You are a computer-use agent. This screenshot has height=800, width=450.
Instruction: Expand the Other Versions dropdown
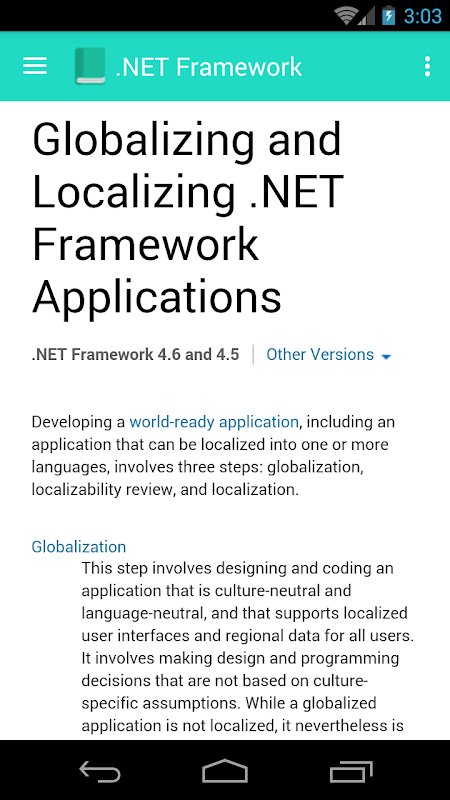point(329,355)
